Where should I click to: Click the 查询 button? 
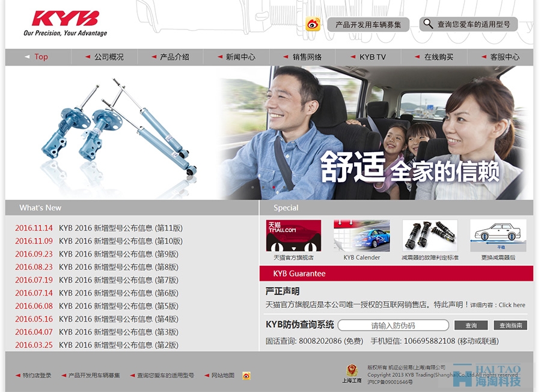(471, 325)
